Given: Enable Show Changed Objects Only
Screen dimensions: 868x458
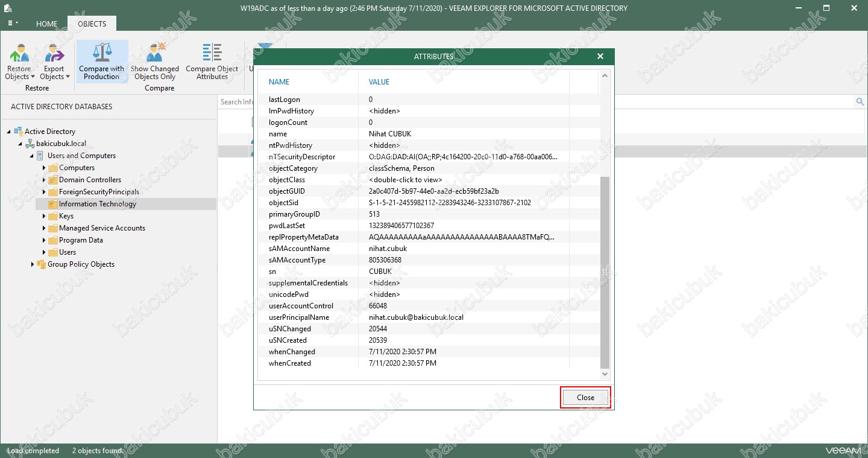Looking at the screenshot, I should (x=155, y=62).
